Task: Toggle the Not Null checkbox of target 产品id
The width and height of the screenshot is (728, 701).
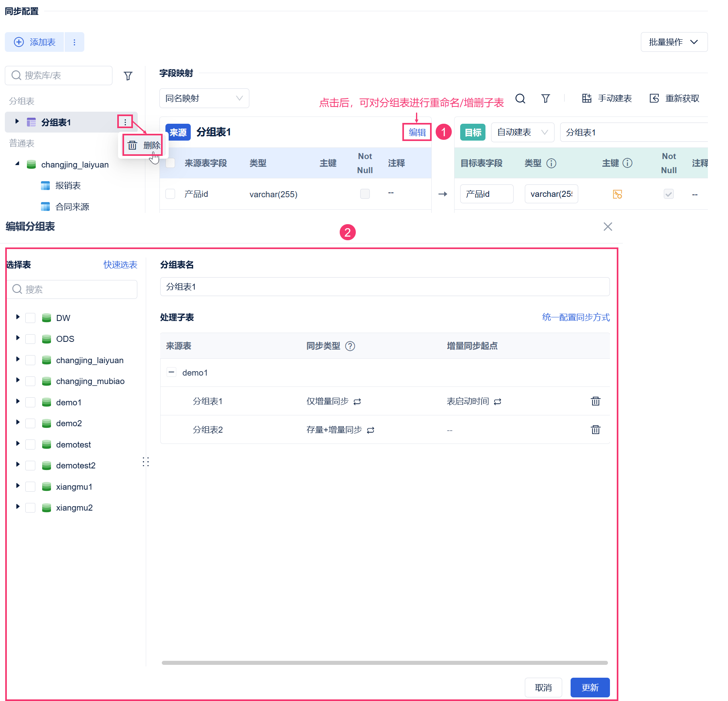Action: [x=669, y=194]
